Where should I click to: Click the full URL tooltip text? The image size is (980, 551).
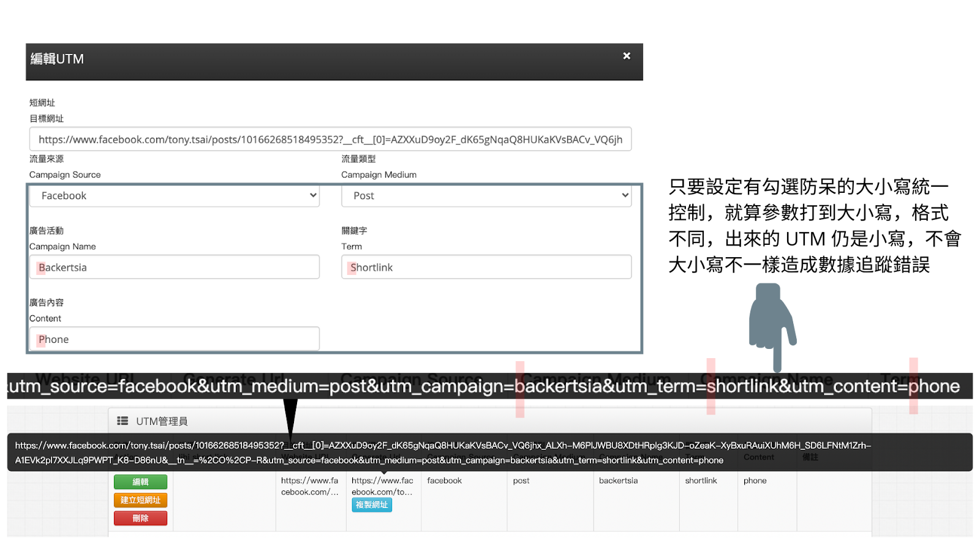(x=443, y=452)
